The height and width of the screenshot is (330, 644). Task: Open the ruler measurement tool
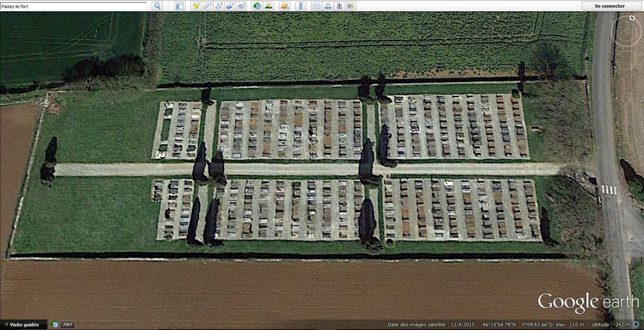click(x=301, y=6)
